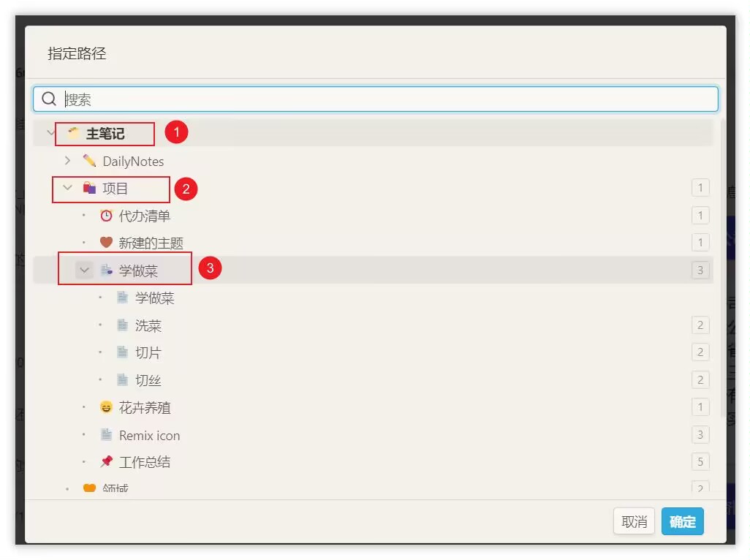Focus the 搜索 search field

click(376, 99)
